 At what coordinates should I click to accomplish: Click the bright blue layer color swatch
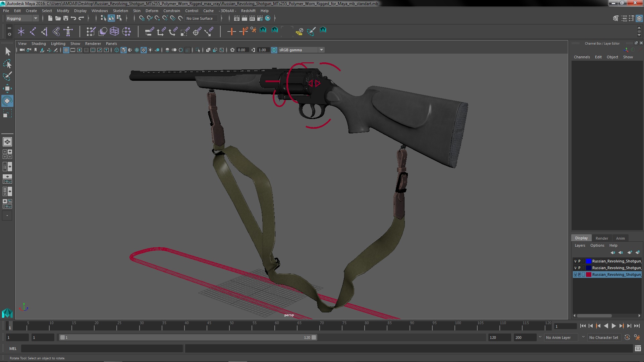[588, 261]
